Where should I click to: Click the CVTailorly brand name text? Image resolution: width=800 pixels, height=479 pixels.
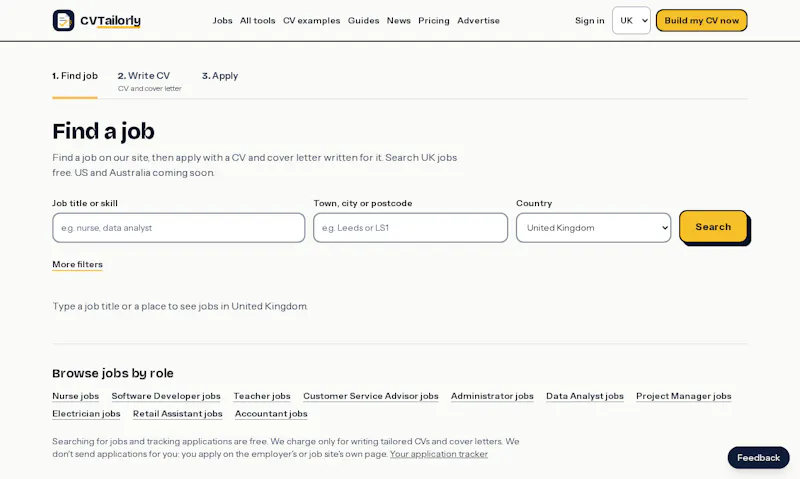coord(110,20)
